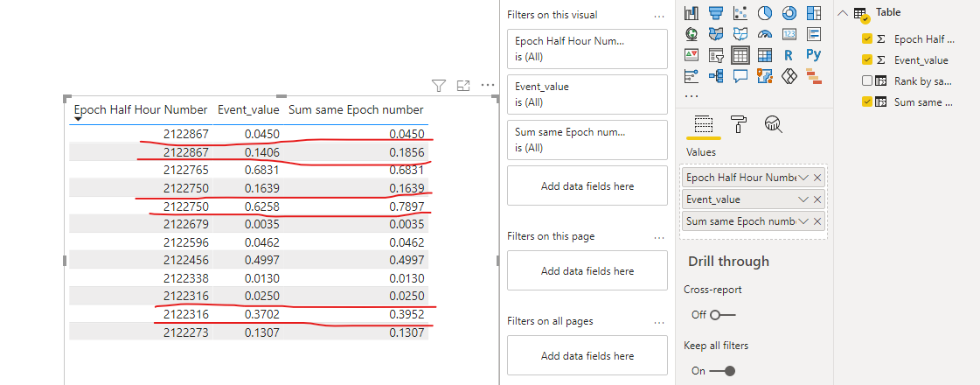Click the cell 2122273
The height and width of the screenshot is (385, 980).
(x=185, y=332)
